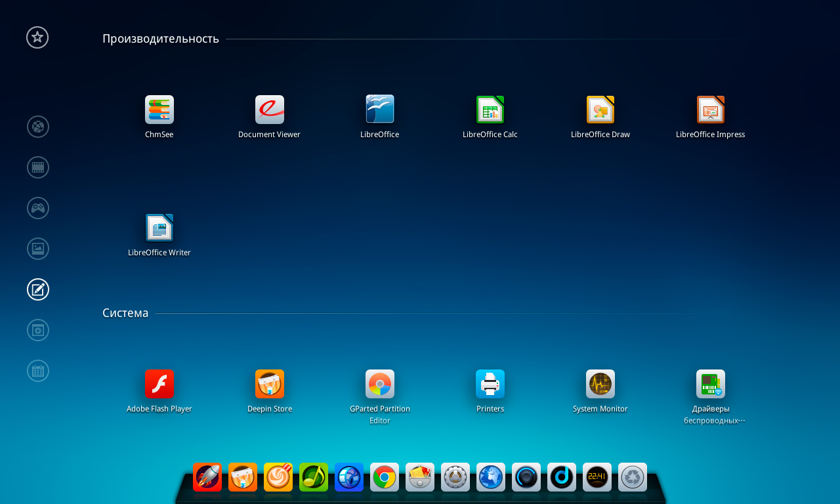Open Adobe Flash Player settings

click(159, 385)
